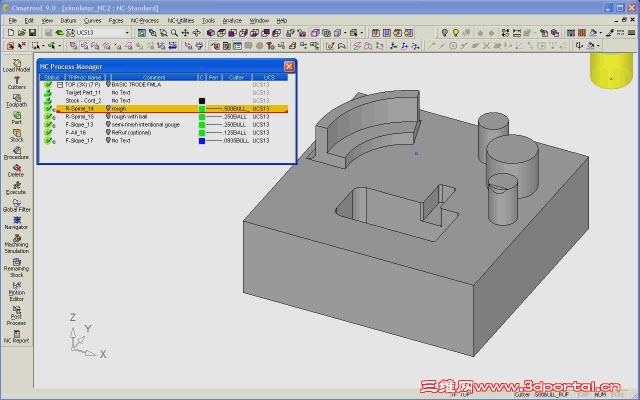Image resolution: width=640 pixels, height=400 pixels.
Task: Click black color swatch of Stock - Cont_2
Action: click(202, 100)
